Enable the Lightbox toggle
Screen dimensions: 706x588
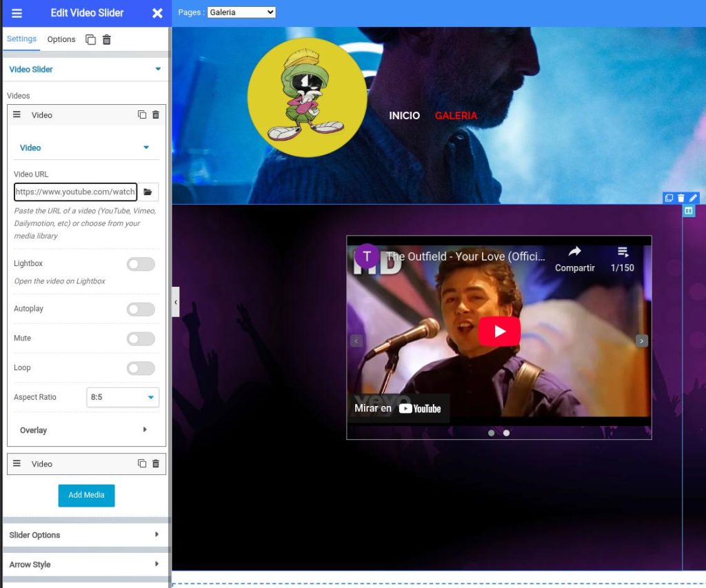[x=141, y=264]
